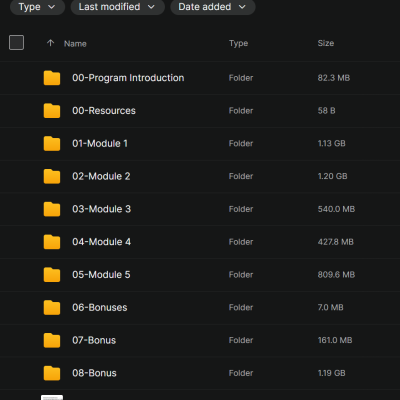Click the 1.20 GB size value
The width and height of the screenshot is (400, 400).
[x=332, y=176]
